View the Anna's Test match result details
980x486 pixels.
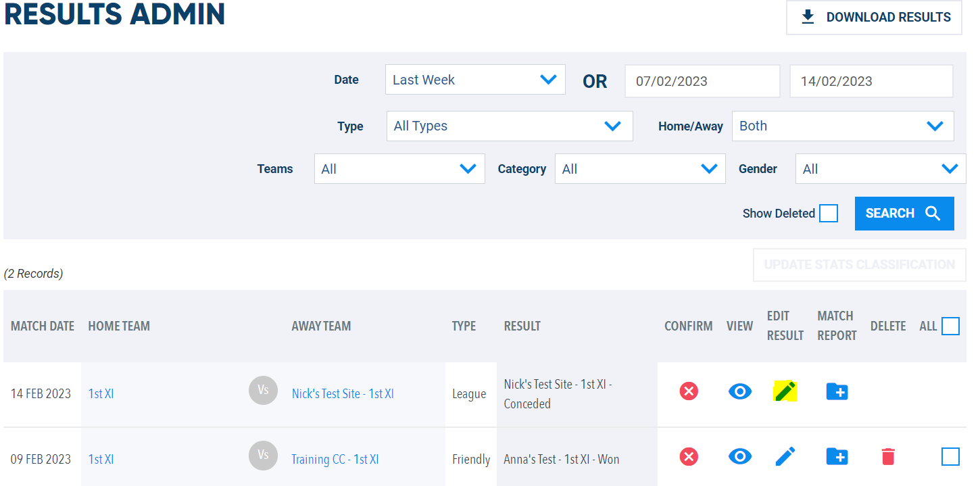739,456
